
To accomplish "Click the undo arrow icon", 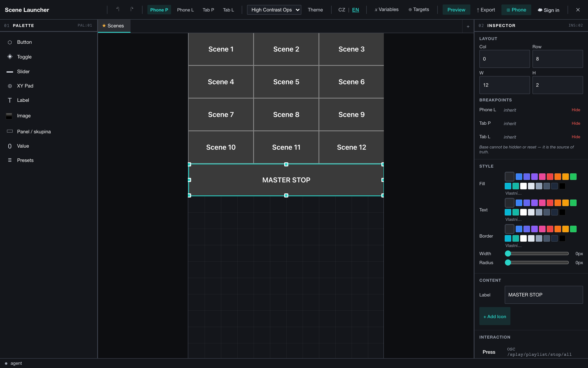I will click(x=118, y=9).
